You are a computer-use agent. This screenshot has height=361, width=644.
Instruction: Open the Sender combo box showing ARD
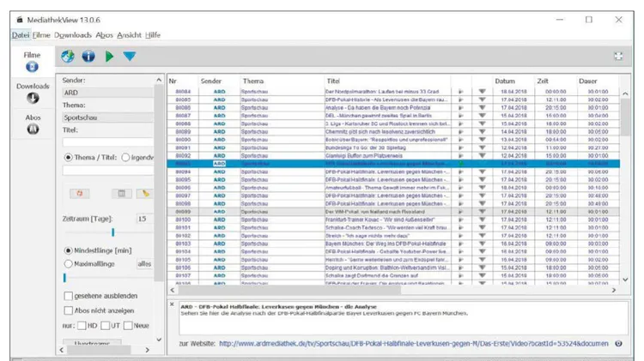[x=107, y=93]
